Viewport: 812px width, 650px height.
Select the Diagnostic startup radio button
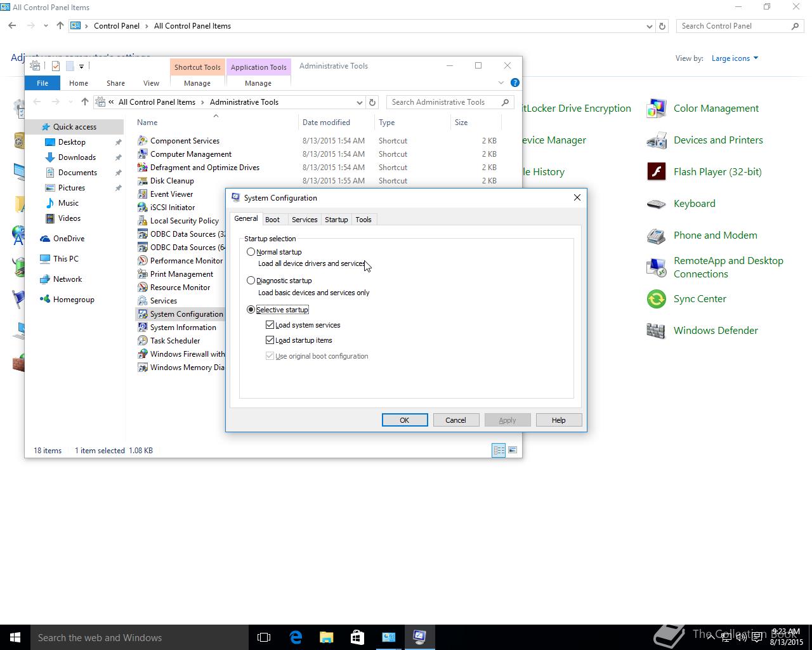[251, 281]
